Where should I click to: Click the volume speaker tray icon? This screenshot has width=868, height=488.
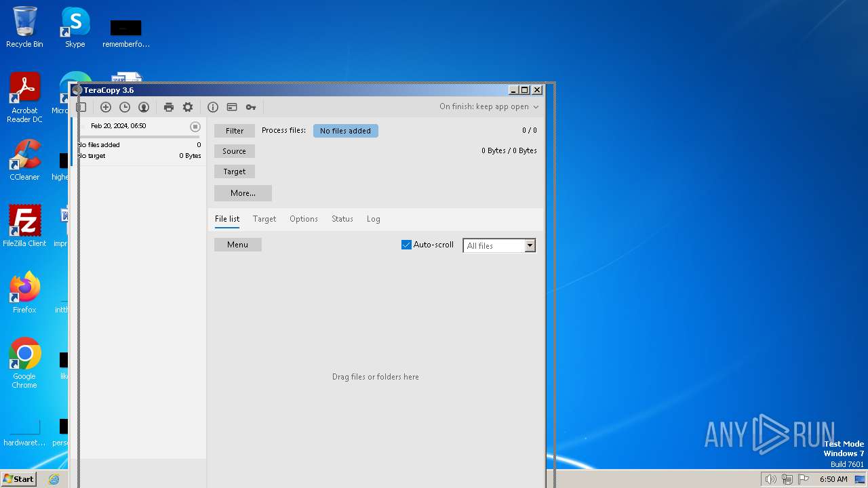point(770,479)
